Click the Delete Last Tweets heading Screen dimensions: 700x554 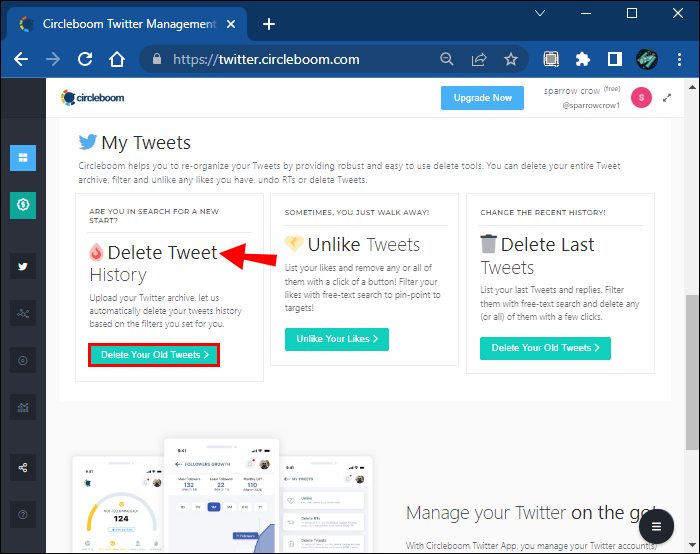pyautogui.click(x=538, y=256)
